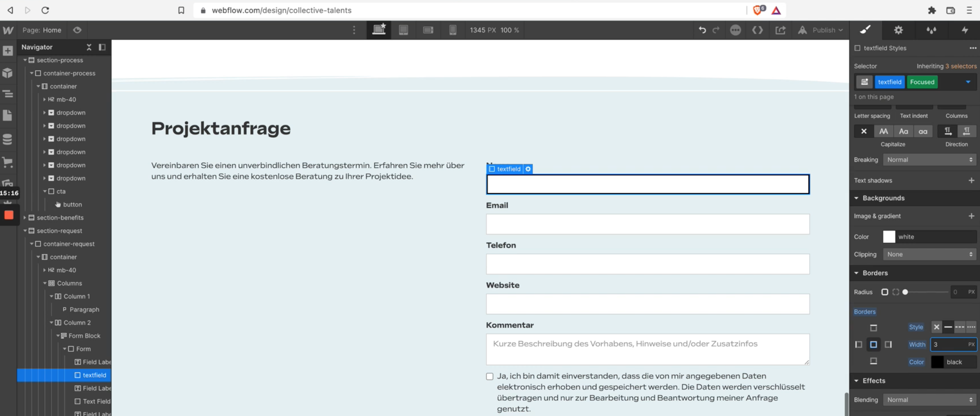Undo the last change
The height and width of the screenshot is (416, 980).
tap(702, 30)
